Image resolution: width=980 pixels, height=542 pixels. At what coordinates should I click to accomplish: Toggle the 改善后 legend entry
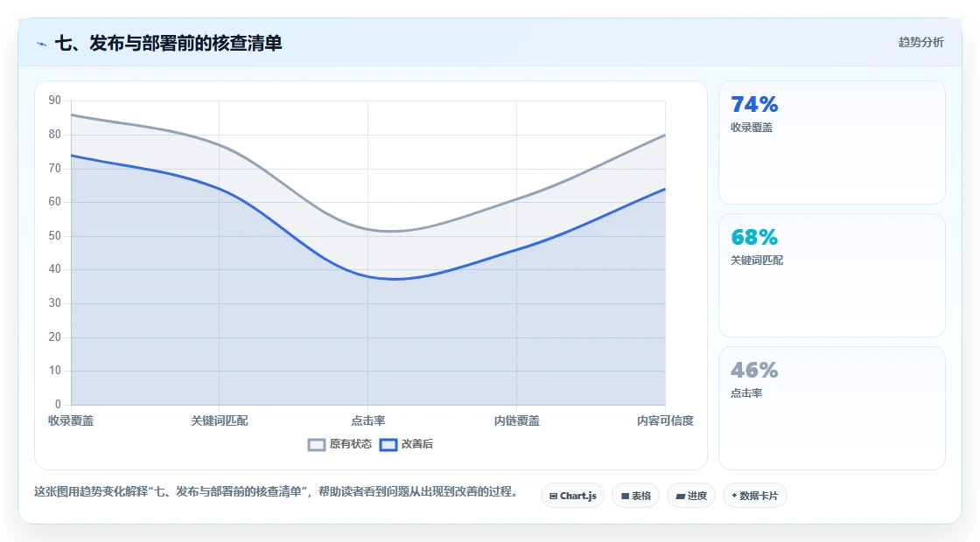[x=406, y=444]
